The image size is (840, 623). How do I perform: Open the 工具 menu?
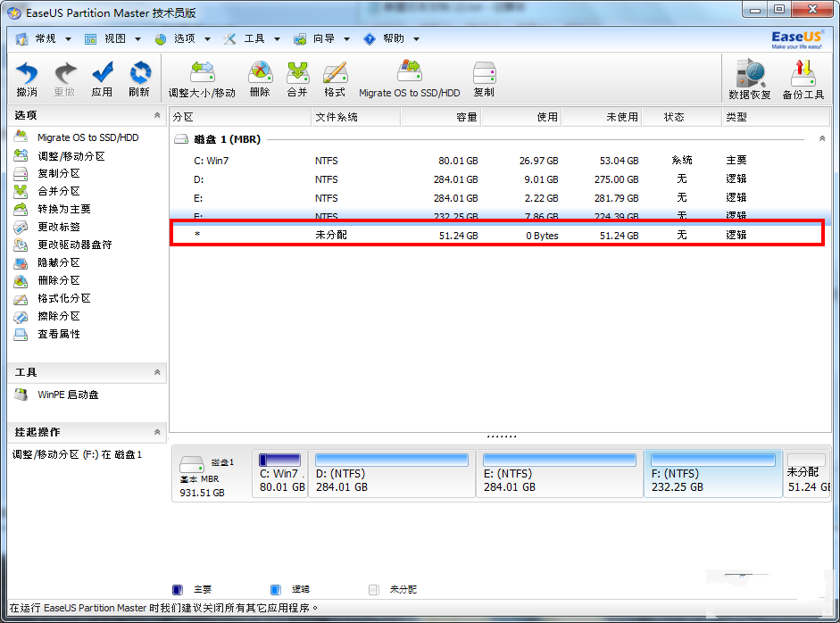253,38
